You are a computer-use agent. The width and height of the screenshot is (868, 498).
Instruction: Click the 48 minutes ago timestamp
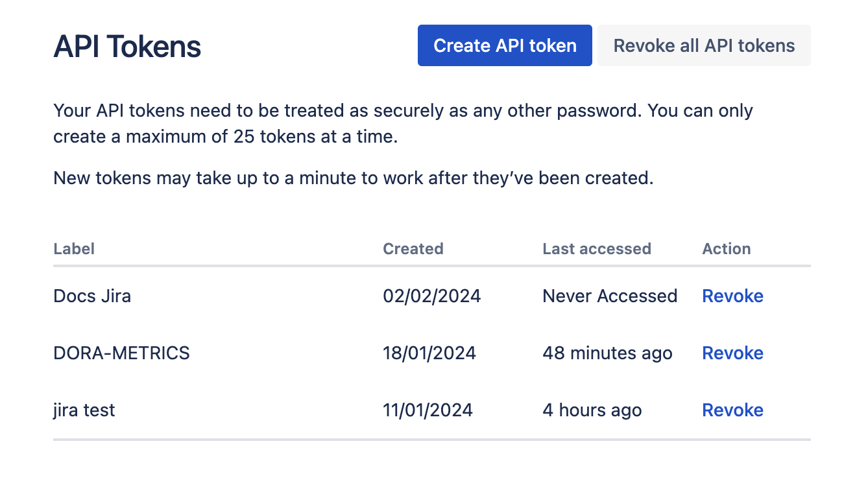point(607,353)
